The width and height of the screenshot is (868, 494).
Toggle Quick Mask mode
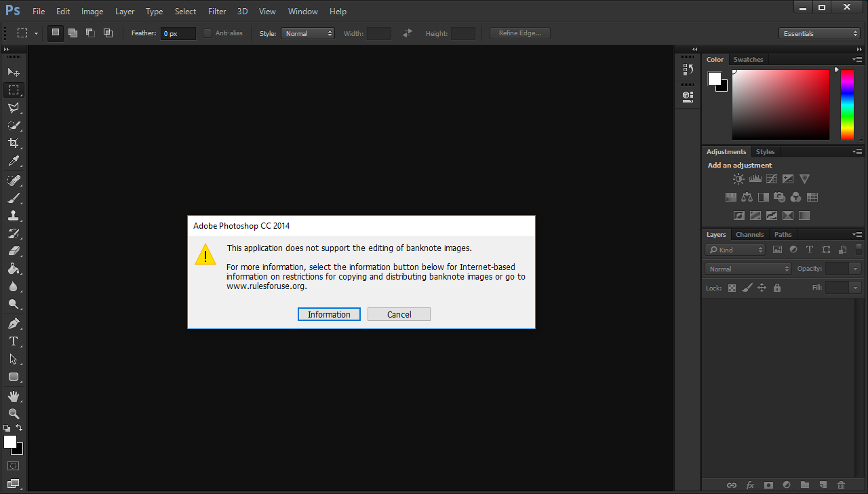pos(13,466)
